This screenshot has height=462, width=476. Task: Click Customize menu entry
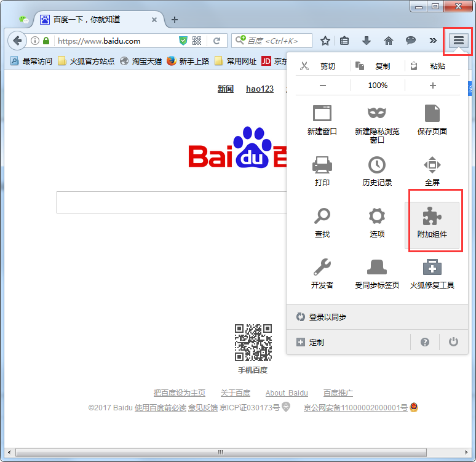coord(348,342)
